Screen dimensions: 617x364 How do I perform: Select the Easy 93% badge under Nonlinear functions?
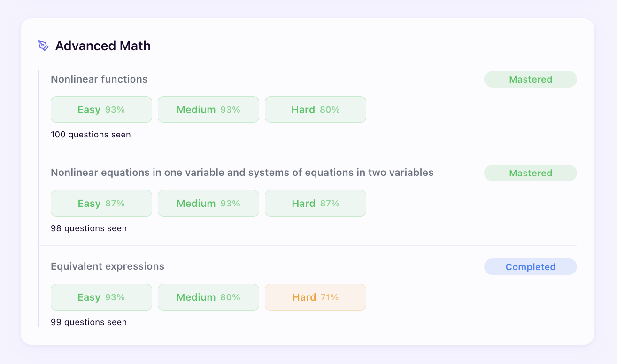coord(101,109)
